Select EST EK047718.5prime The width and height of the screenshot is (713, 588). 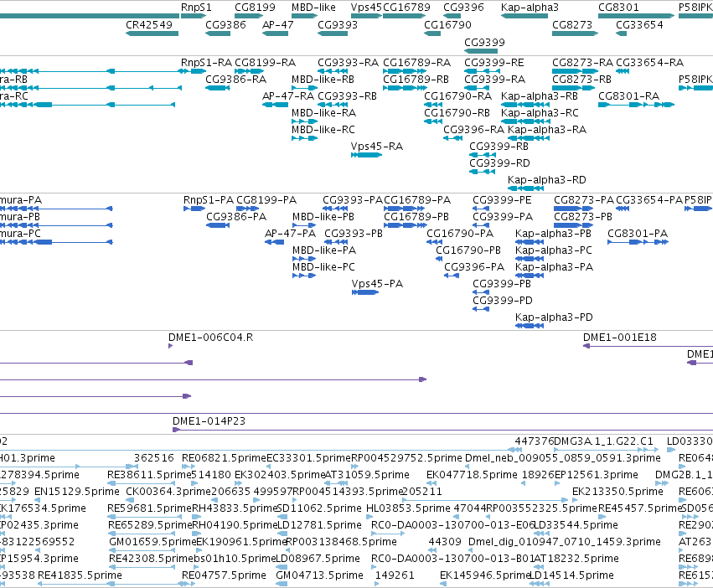tap(472, 475)
